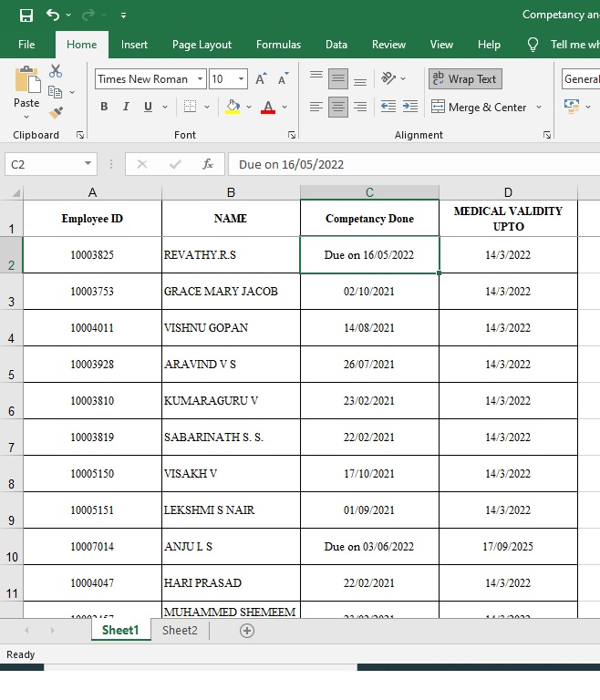Toggle Middle Align vertical alignment
The image size is (600, 700).
click(338, 79)
